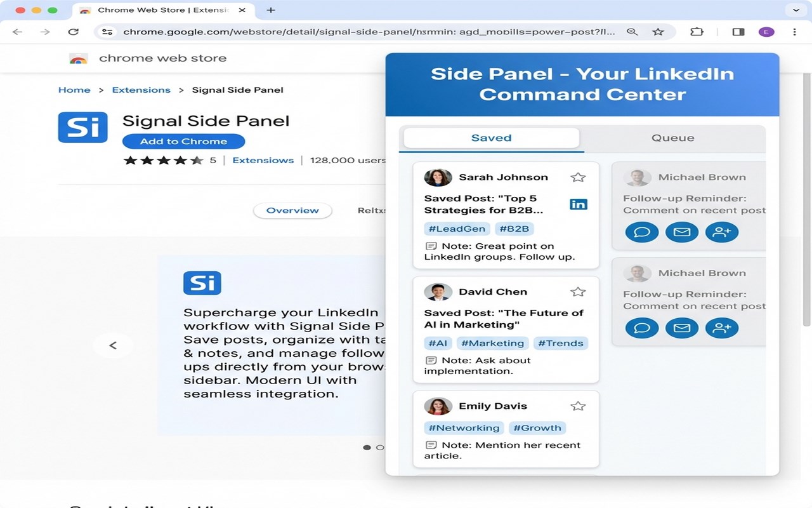Click the David Chen name

pos(493,292)
